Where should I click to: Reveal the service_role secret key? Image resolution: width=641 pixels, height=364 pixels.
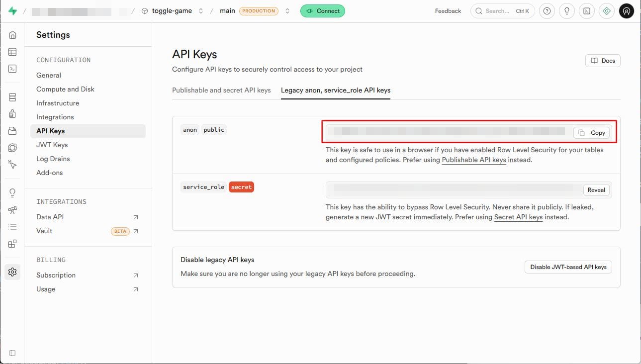pos(596,190)
